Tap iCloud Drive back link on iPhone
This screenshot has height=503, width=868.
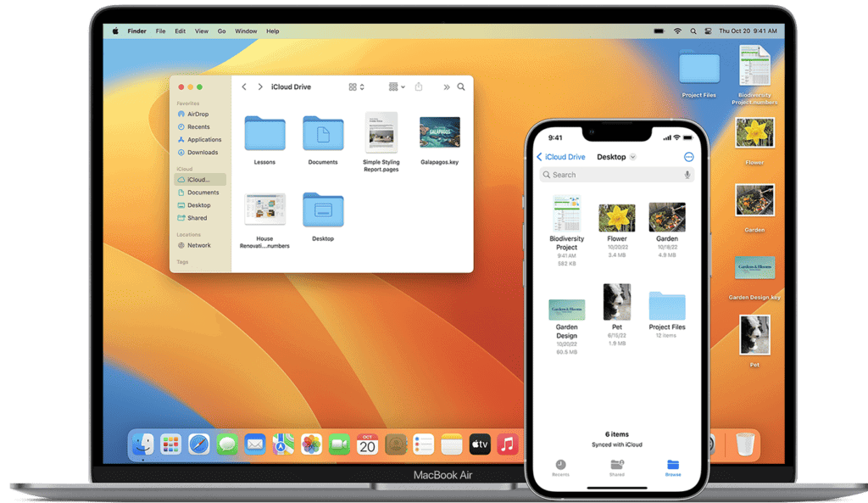click(561, 157)
